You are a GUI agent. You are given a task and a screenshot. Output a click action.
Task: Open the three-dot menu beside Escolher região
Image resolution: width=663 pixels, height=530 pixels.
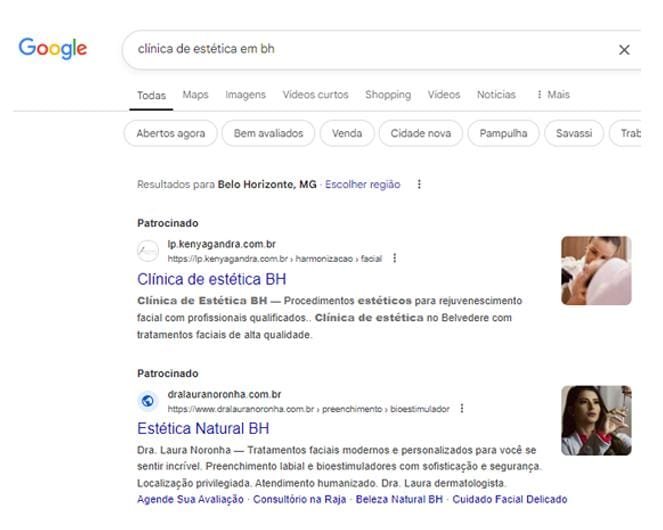[419, 184]
